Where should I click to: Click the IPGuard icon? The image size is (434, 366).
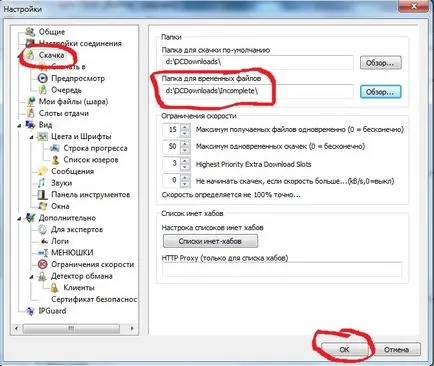[x=30, y=311]
